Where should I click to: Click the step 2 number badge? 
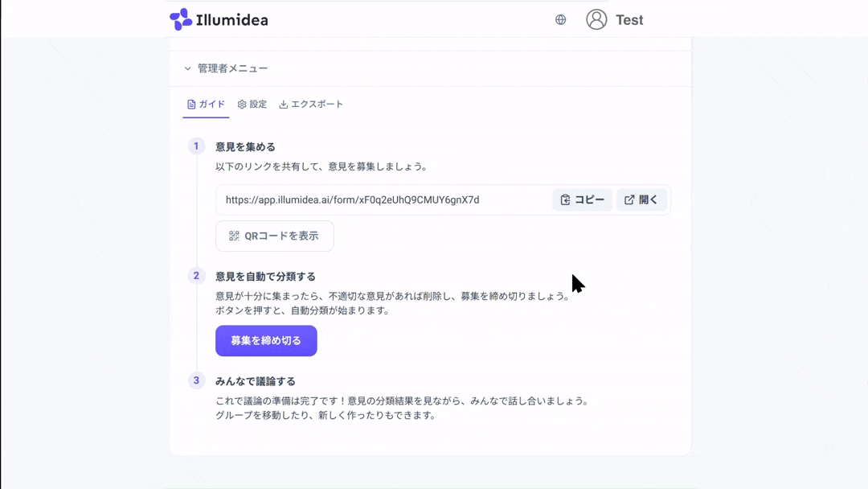(196, 276)
